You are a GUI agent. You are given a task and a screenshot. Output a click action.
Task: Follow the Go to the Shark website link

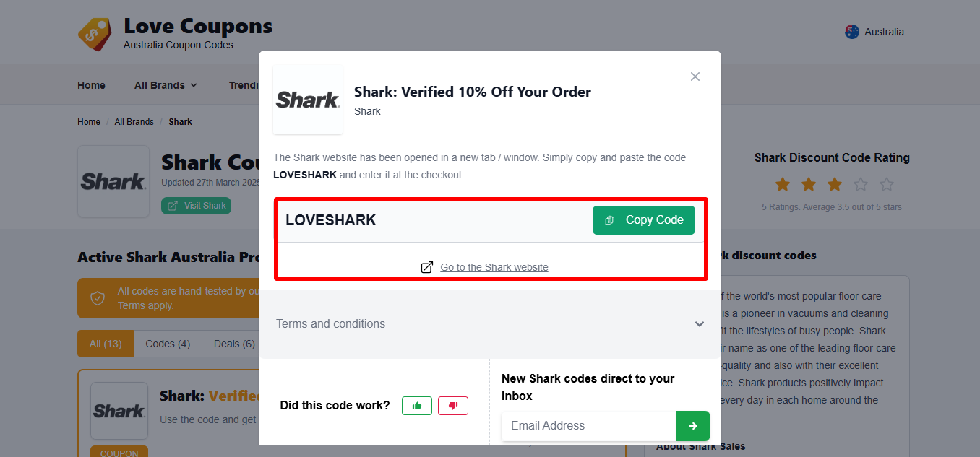click(x=494, y=266)
